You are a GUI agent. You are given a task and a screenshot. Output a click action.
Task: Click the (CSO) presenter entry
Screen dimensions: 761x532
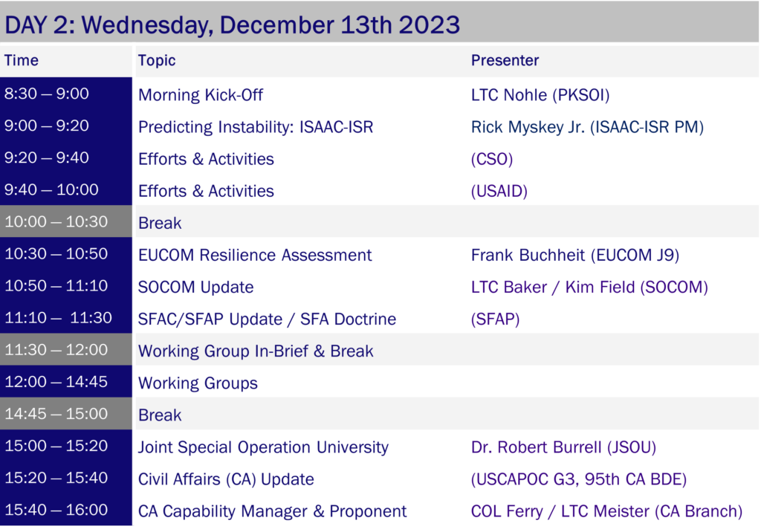[x=492, y=159]
